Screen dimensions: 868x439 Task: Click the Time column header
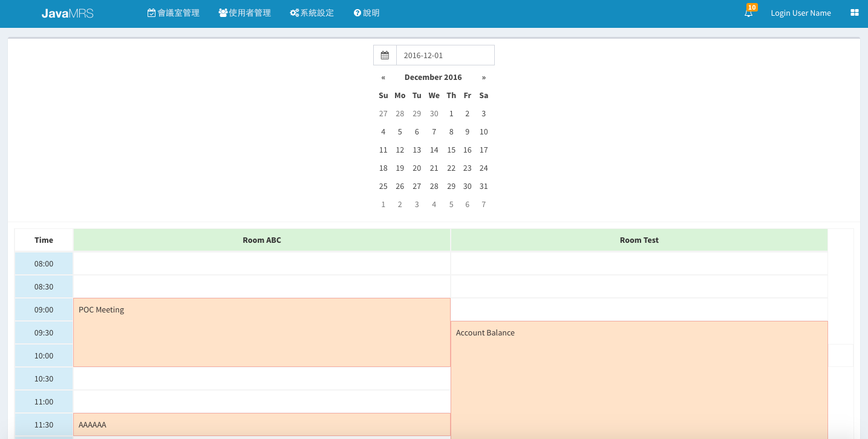click(x=44, y=240)
